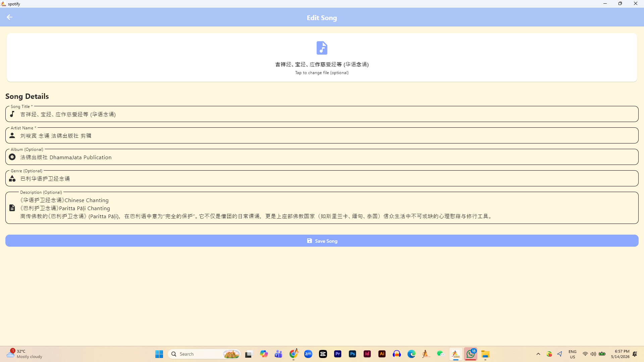Viewport: 644px width, 362px height.
Task: Show hidden system tray icons
Action: pyautogui.click(x=538, y=354)
